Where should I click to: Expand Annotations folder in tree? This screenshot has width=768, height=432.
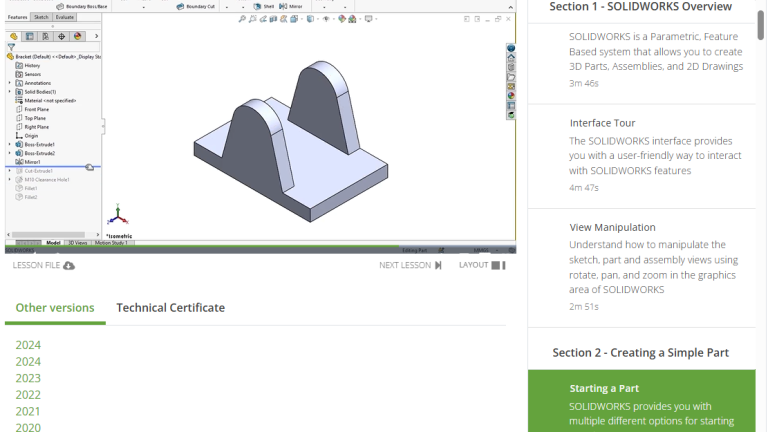pos(9,83)
